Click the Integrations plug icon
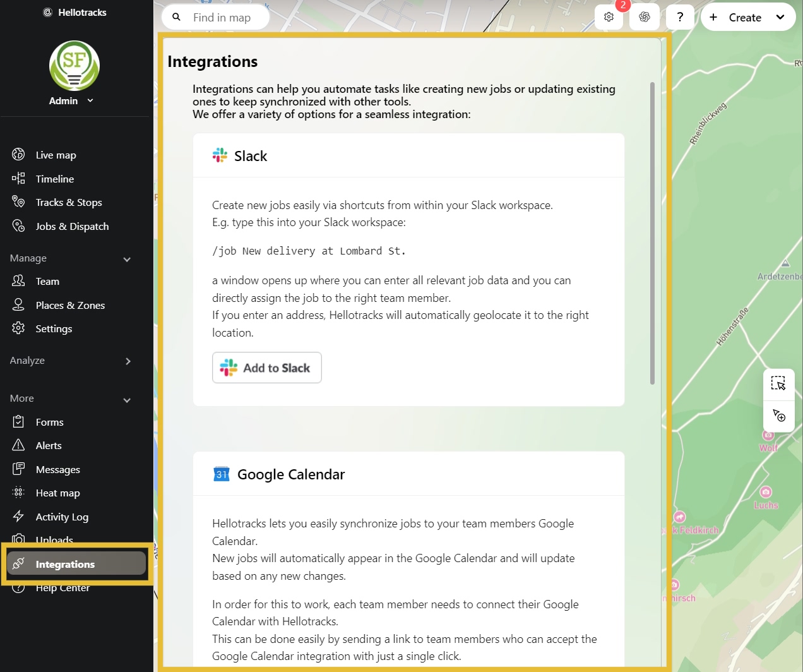 (x=18, y=563)
